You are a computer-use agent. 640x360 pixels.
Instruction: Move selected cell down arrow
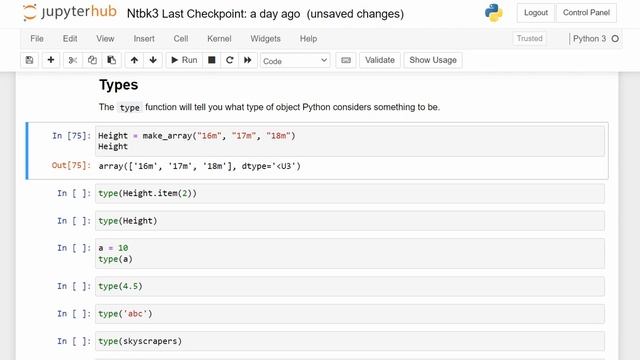coord(153,60)
